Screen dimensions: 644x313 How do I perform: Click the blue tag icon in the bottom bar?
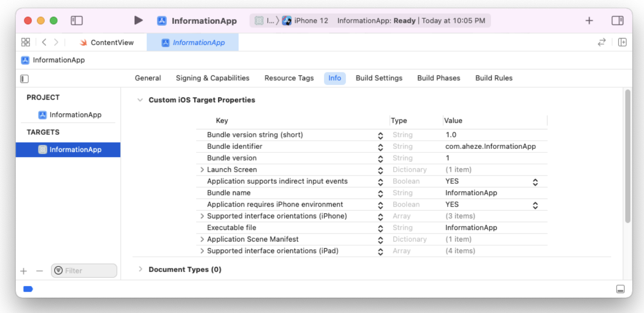point(28,289)
